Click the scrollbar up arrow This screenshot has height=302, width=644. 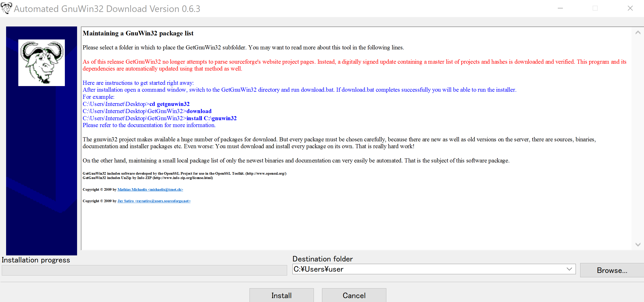pos(638,32)
